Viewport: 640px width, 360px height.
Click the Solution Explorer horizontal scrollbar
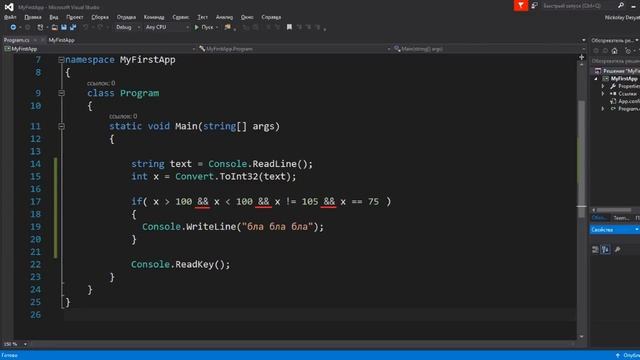[614, 210]
